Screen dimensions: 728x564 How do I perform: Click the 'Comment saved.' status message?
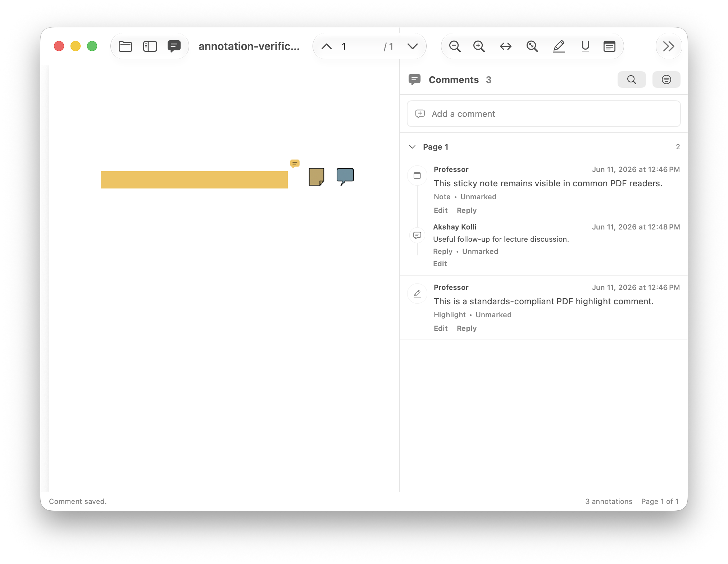78,501
